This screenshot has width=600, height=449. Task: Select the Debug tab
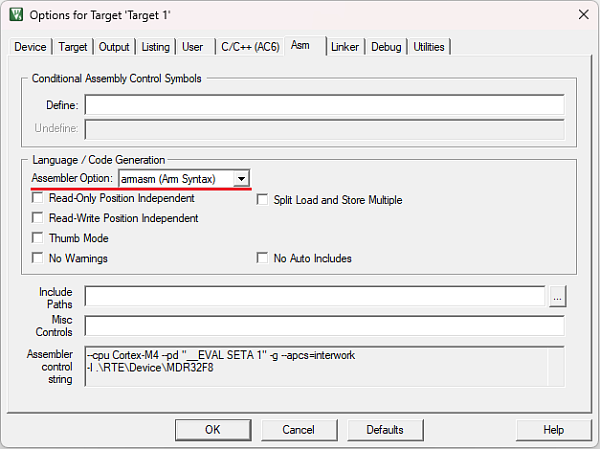[x=386, y=47]
